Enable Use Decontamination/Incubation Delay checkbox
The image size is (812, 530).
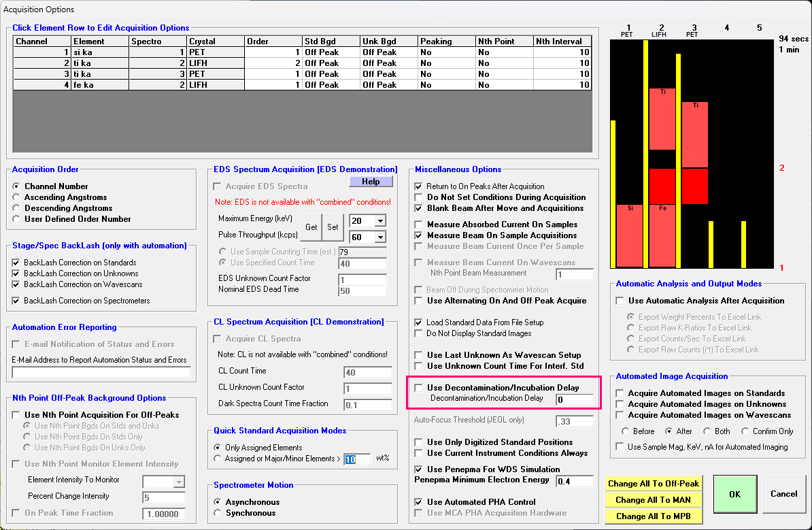point(419,388)
